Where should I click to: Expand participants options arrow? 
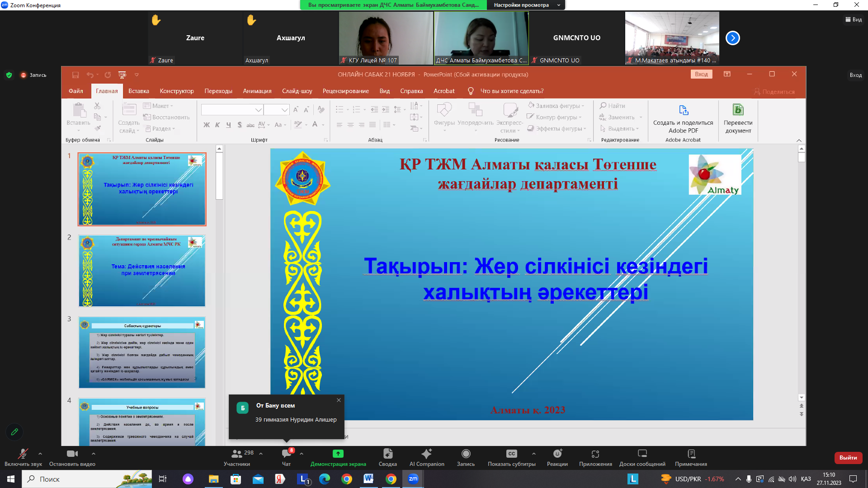[261, 453]
